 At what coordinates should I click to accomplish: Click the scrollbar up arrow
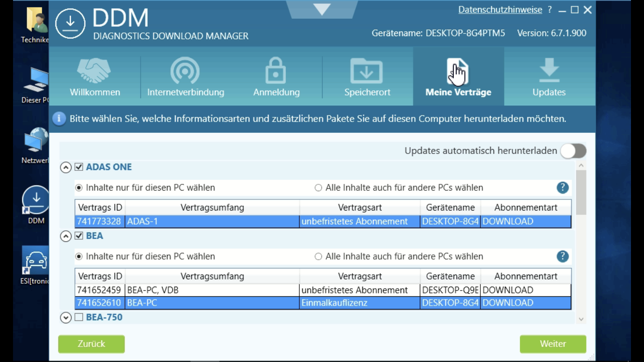pos(581,166)
